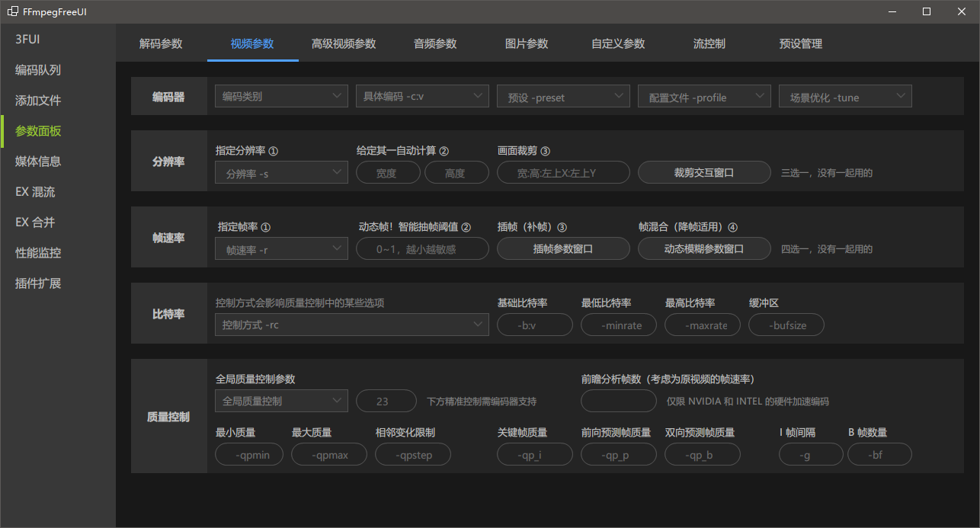Expand the 具体编码 -c:v dropdown
Screen dimensions: 980x528
pyautogui.click(x=422, y=96)
